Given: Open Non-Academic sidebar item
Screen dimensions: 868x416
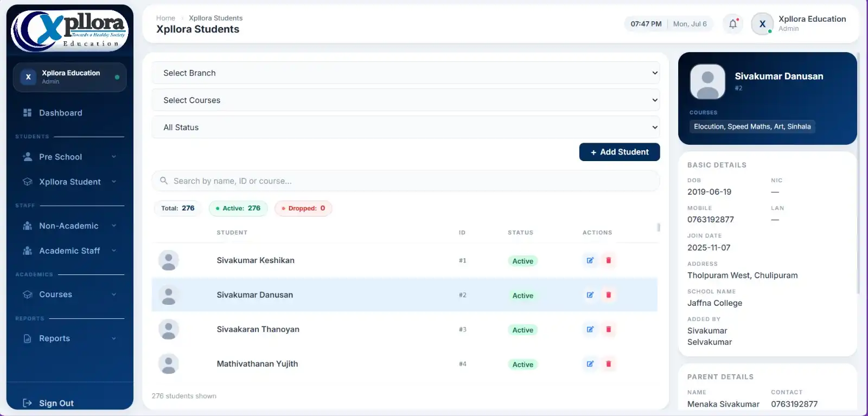Looking at the screenshot, I should tap(69, 226).
